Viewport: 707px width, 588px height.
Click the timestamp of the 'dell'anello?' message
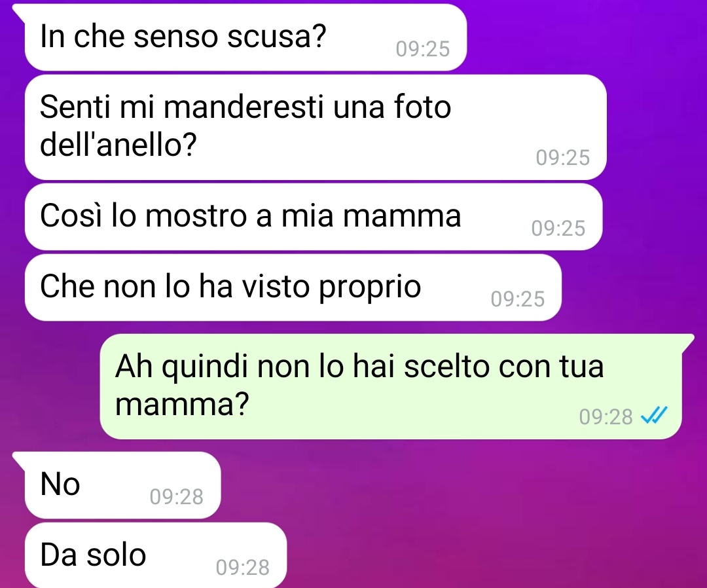tap(563, 158)
